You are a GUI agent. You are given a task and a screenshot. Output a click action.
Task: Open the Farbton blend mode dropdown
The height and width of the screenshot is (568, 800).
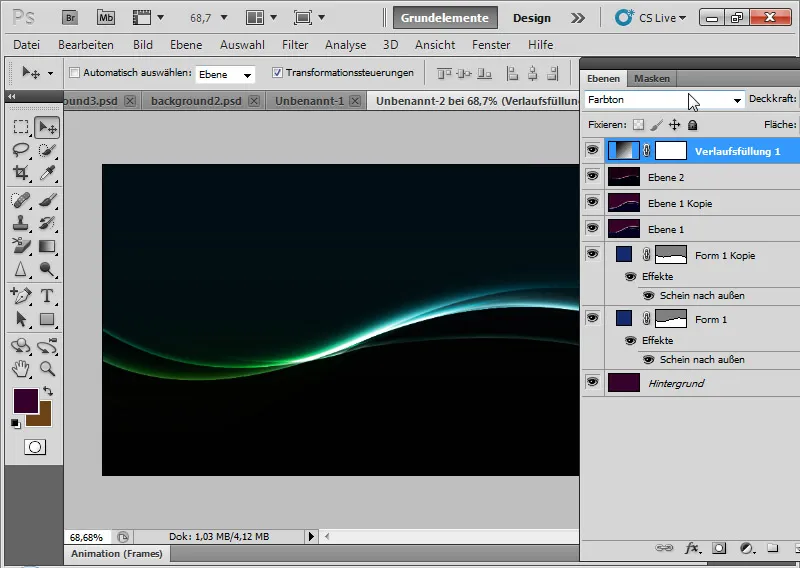[664, 100]
